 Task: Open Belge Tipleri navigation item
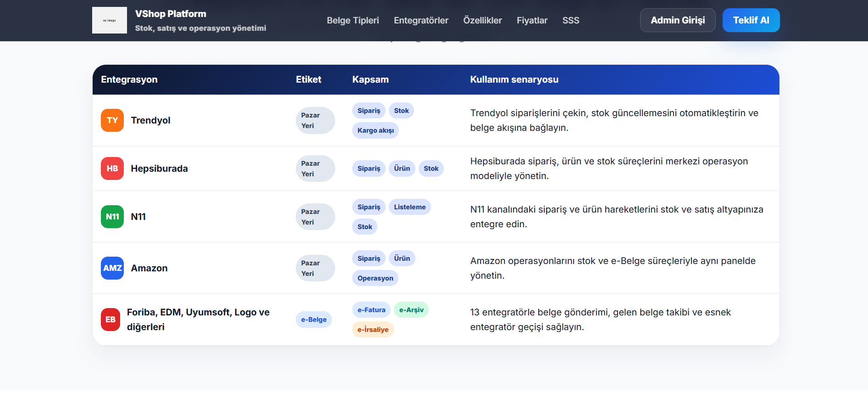click(x=353, y=20)
